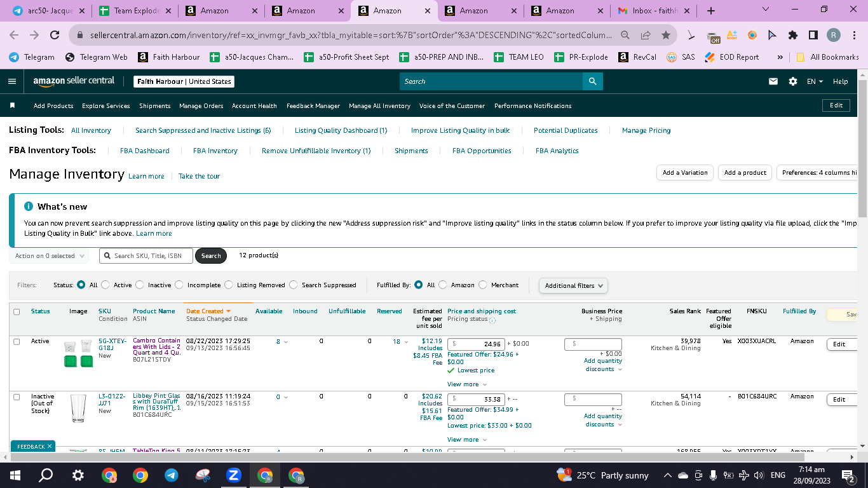This screenshot has width=868, height=488.
Task: Open the Feedback Manager menu item
Action: tap(313, 105)
